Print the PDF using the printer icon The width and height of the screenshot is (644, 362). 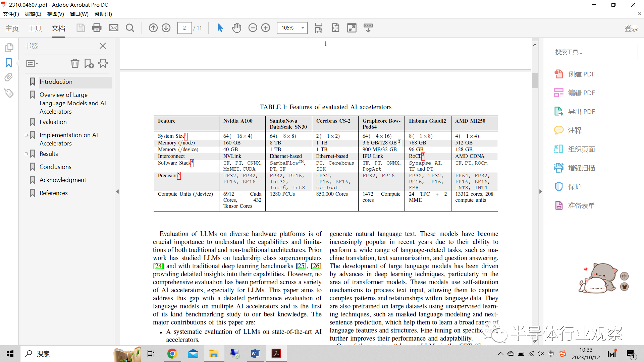pos(97,28)
